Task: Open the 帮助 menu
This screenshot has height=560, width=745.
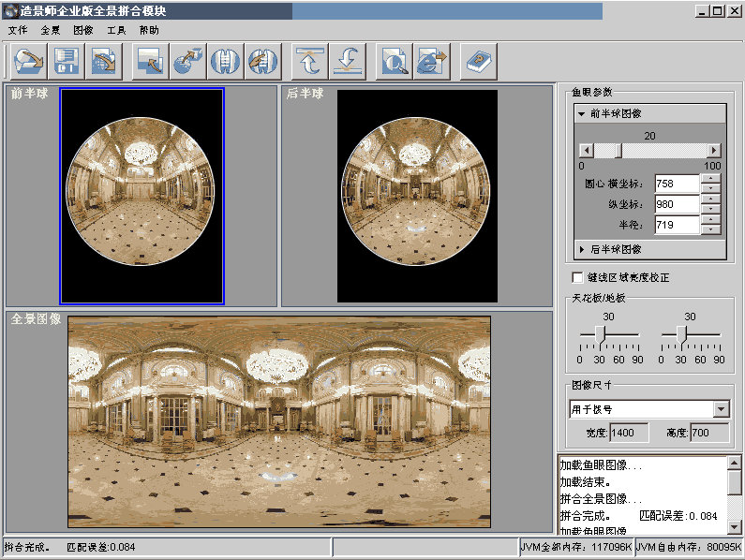Action: (x=149, y=30)
